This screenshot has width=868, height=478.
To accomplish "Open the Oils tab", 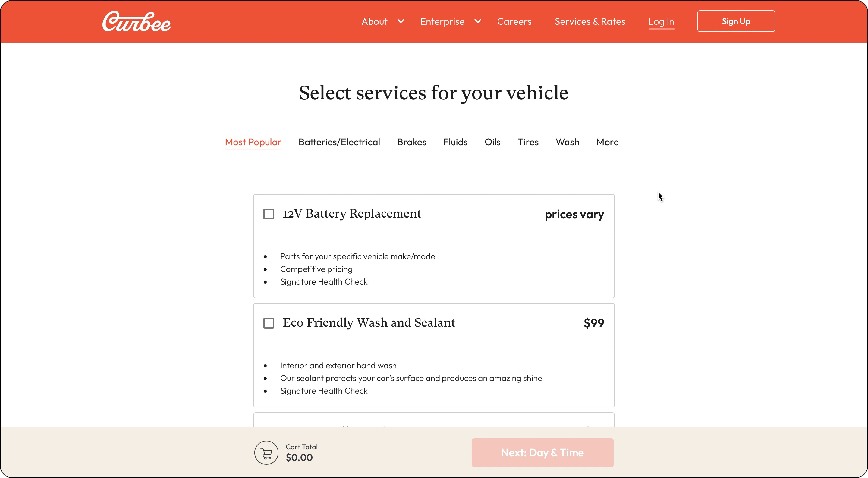I will point(492,142).
